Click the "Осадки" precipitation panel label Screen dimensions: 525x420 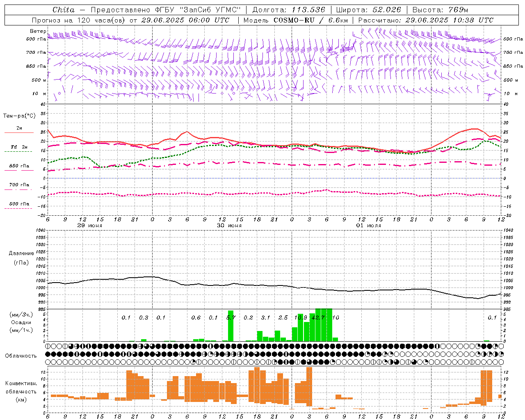[x=21, y=322]
